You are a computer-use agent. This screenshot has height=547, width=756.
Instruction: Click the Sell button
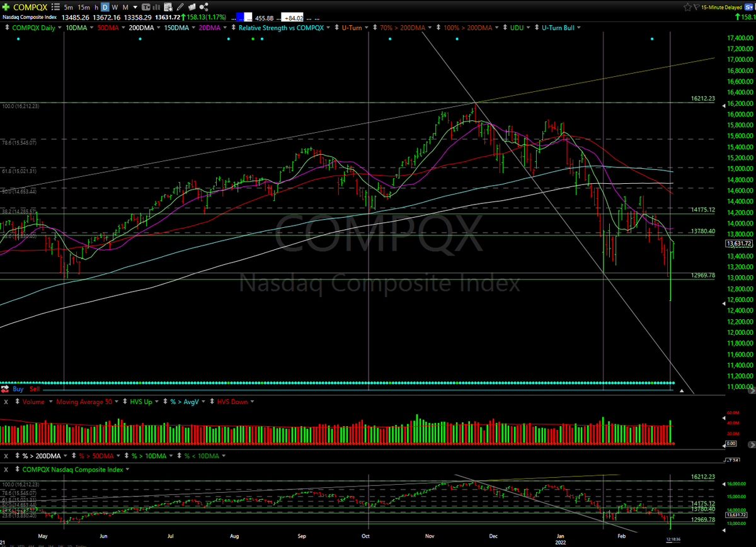(x=35, y=389)
